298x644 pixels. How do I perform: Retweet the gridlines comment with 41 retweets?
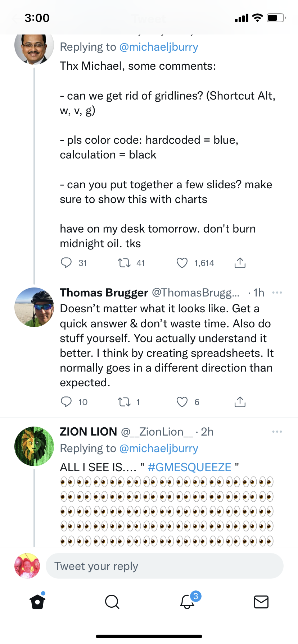coord(124,263)
